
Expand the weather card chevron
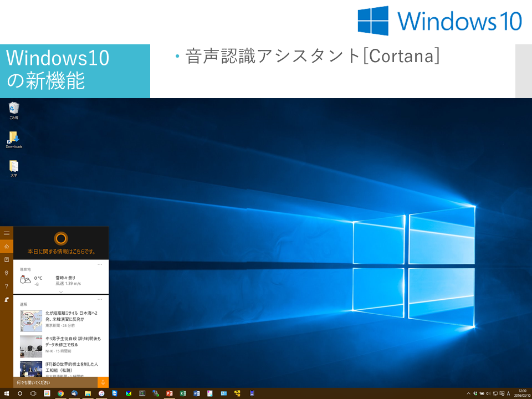click(x=61, y=291)
